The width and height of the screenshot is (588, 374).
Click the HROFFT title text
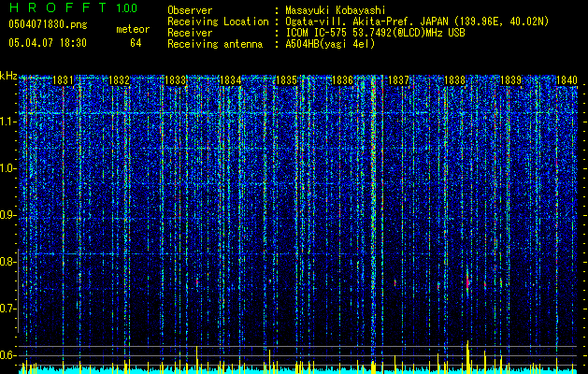[58, 7]
